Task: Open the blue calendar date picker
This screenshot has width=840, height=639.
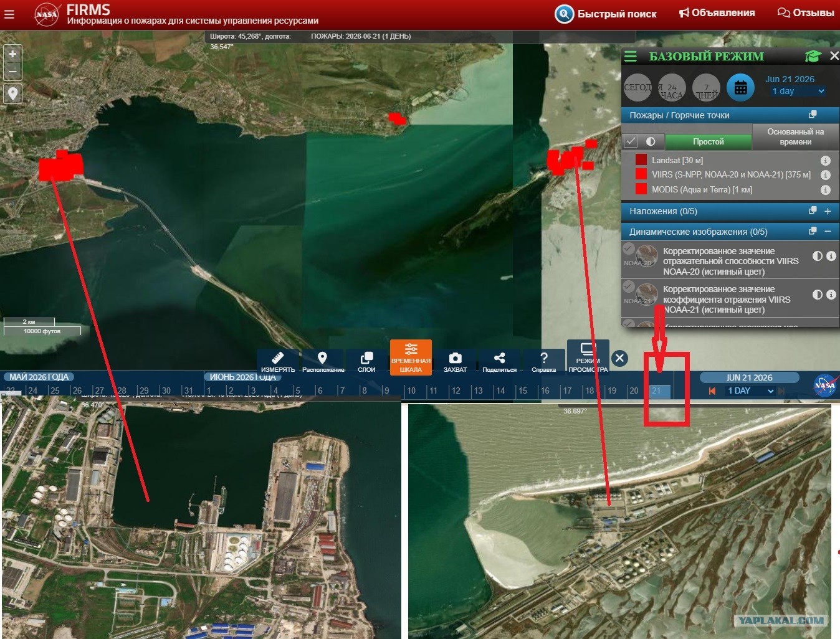Action: point(740,88)
